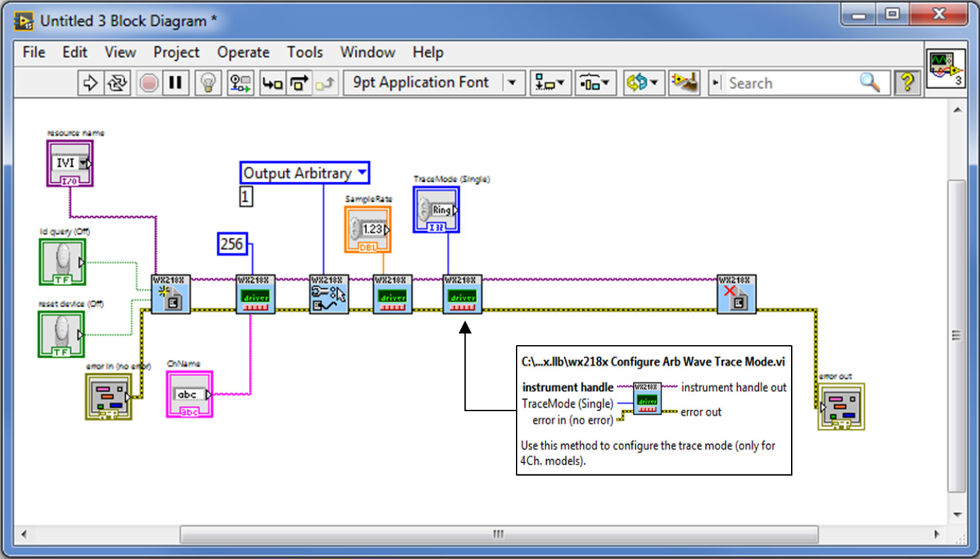The image size is (980, 559).
Task: Click the Run arrow button
Action: pos(90,83)
